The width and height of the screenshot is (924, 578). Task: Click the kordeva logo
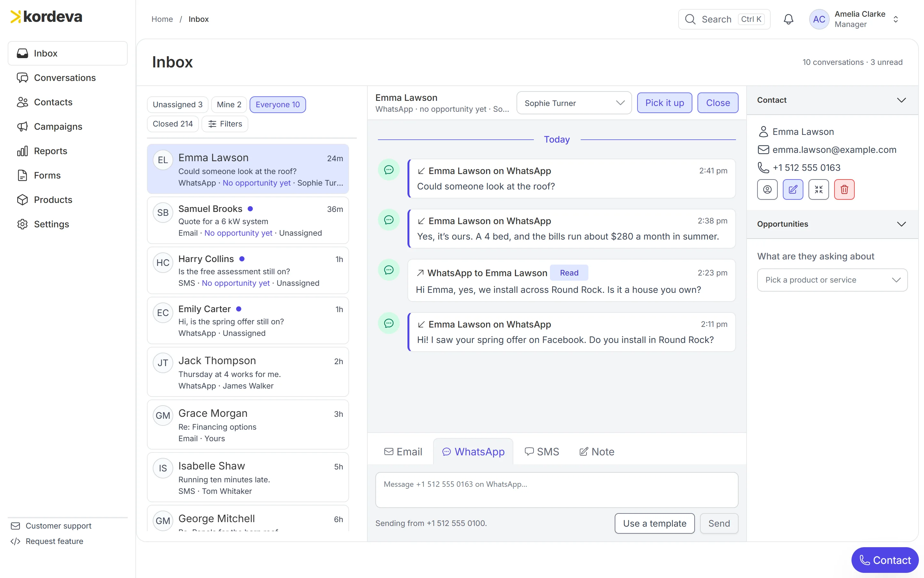coord(46,17)
